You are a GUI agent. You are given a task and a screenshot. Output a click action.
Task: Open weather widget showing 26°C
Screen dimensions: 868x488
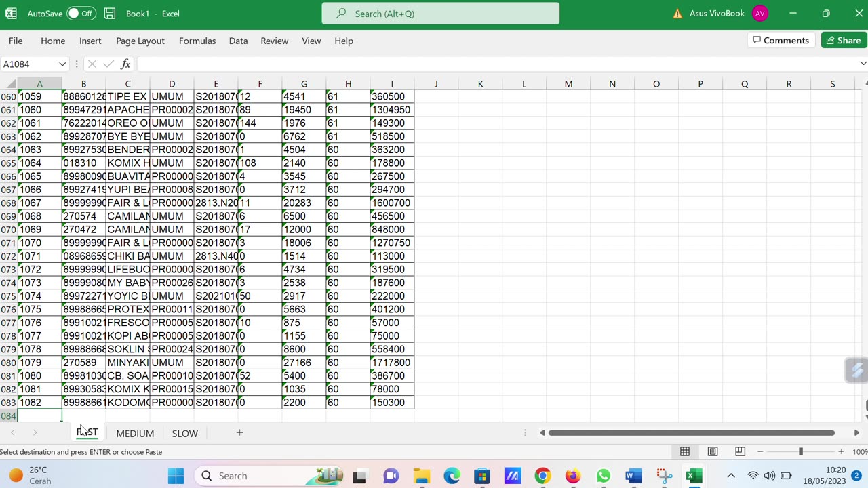pyautogui.click(x=31, y=475)
